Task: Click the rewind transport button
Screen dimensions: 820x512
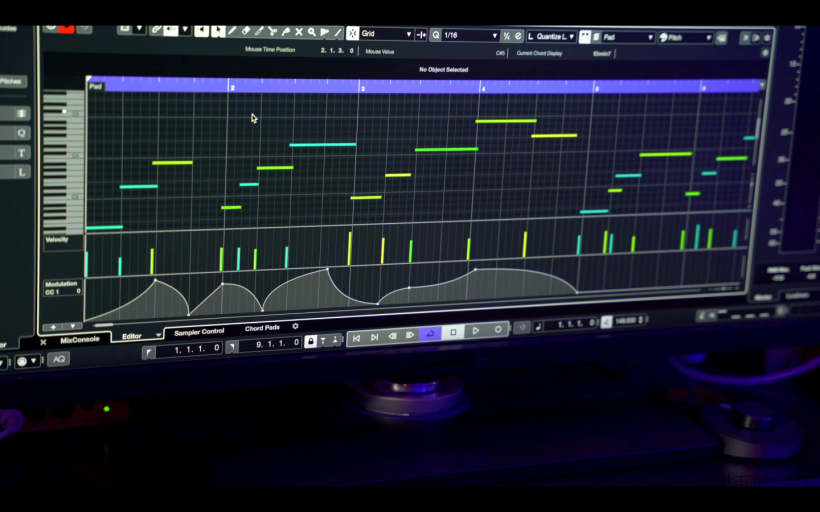Action: point(392,336)
